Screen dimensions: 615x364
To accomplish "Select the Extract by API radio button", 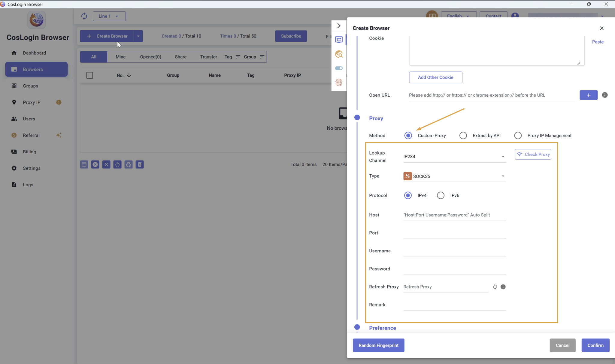I will click(463, 136).
